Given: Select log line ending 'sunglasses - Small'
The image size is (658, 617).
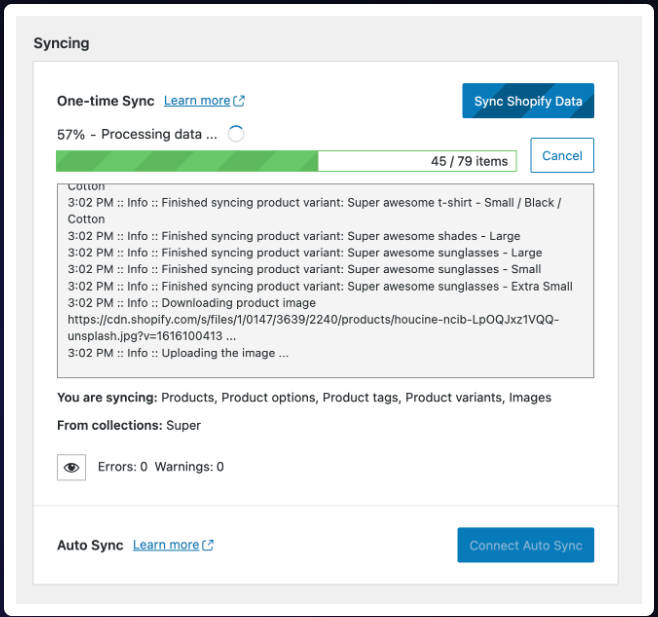Looking at the screenshot, I should (x=304, y=269).
